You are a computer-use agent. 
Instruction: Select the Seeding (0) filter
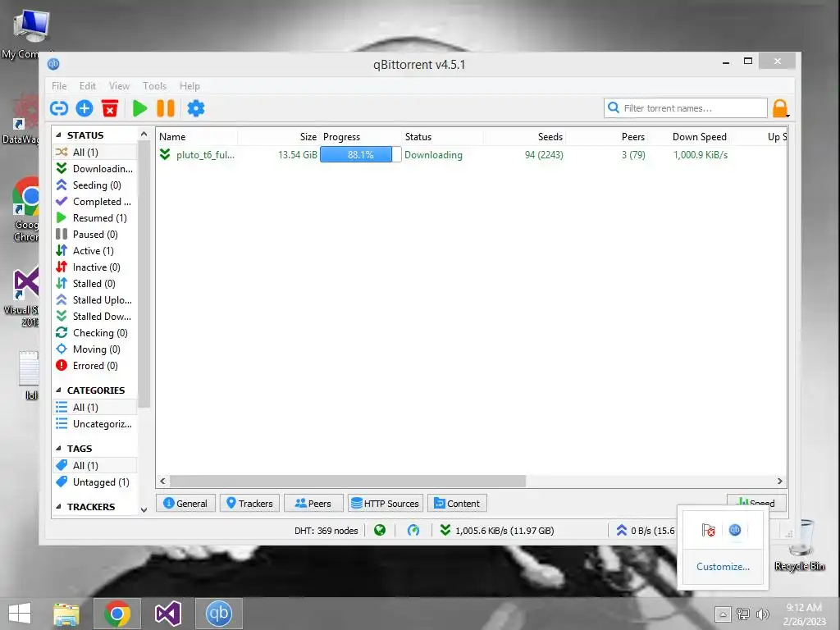coord(95,185)
